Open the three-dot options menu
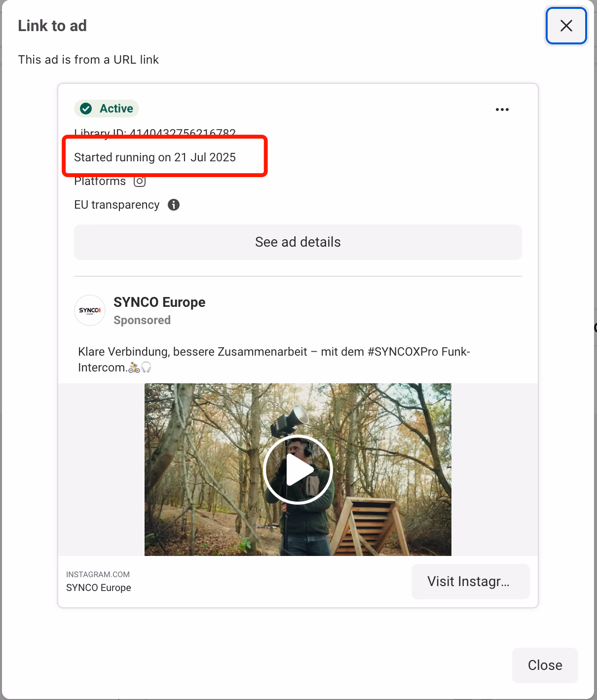The height and width of the screenshot is (700, 597). coord(502,109)
